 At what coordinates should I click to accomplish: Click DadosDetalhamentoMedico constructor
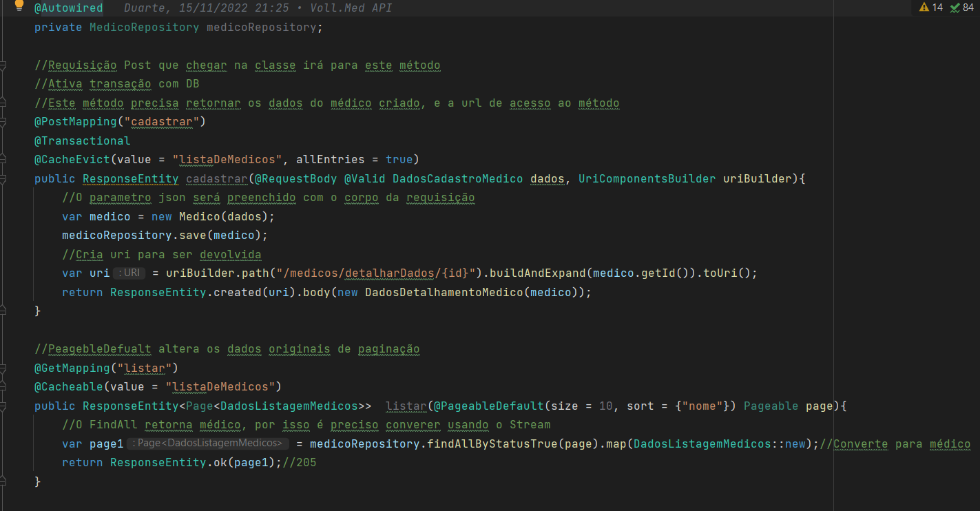444,292
